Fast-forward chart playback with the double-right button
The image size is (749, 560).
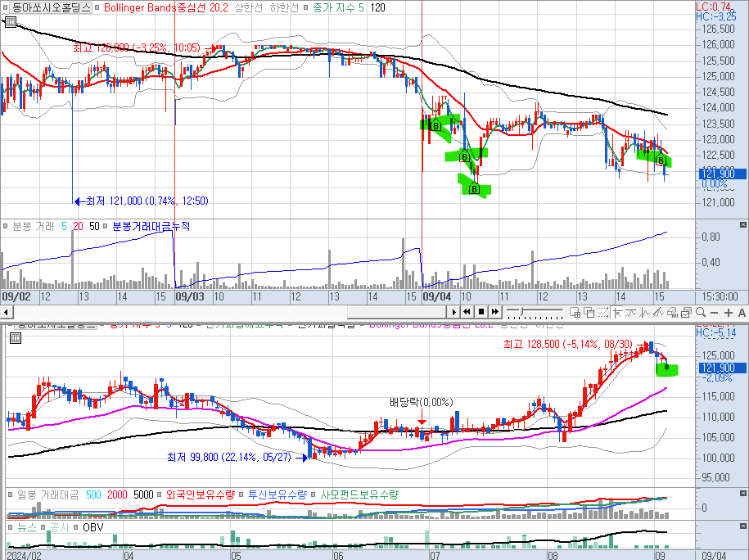(x=495, y=312)
